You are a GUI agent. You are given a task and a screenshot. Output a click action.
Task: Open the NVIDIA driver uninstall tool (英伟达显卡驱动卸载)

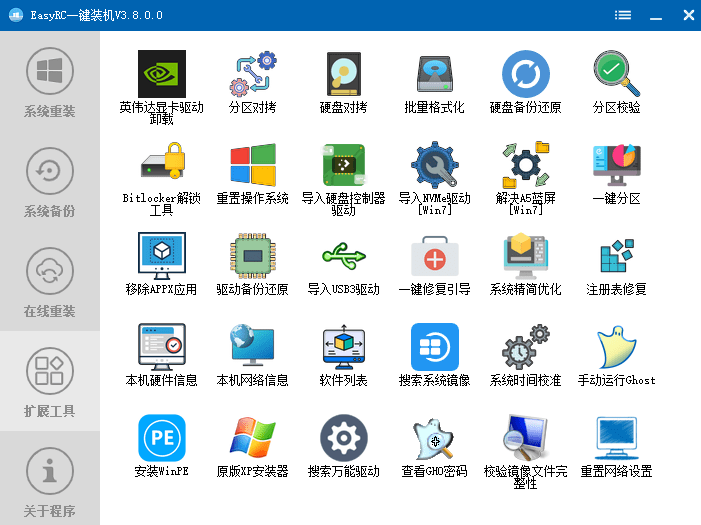[x=161, y=76]
